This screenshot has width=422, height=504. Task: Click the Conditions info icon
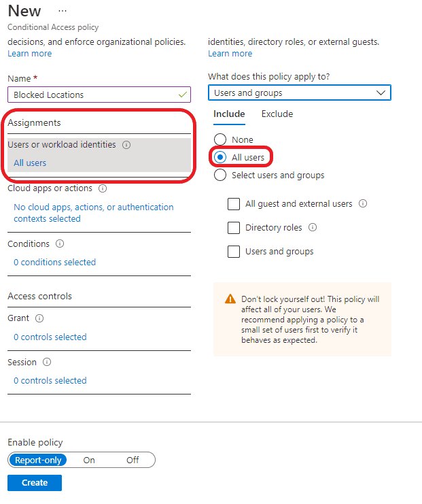pyautogui.click(x=60, y=244)
